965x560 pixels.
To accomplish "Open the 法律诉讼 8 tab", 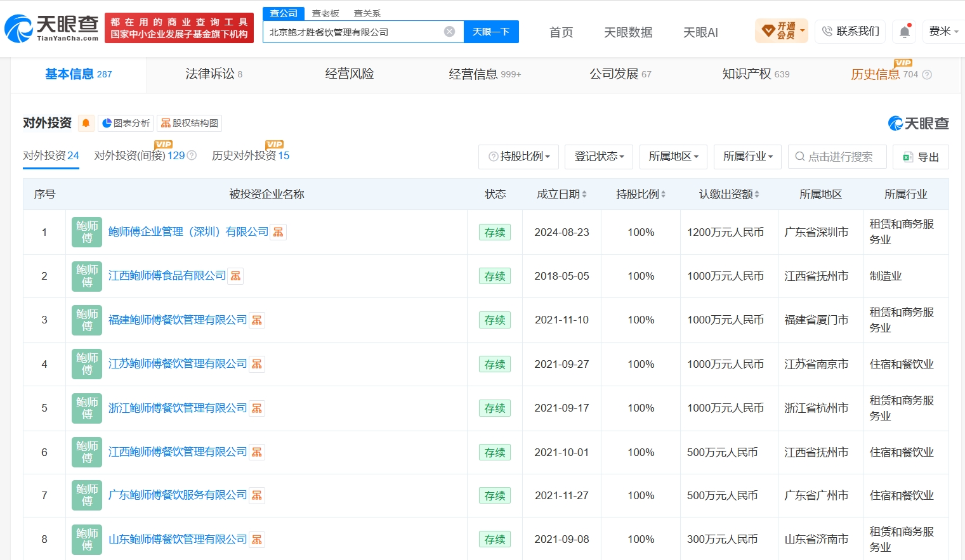I will [214, 74].
